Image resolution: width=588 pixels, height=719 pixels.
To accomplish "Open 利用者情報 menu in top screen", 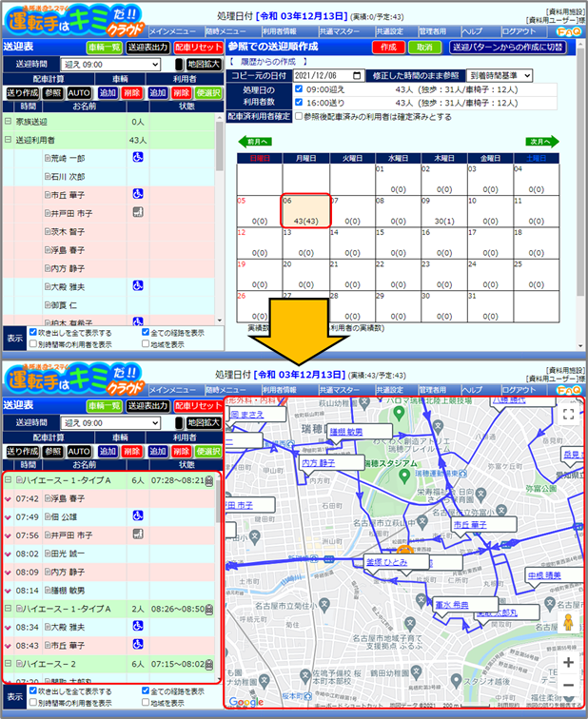I will point(280,31).
